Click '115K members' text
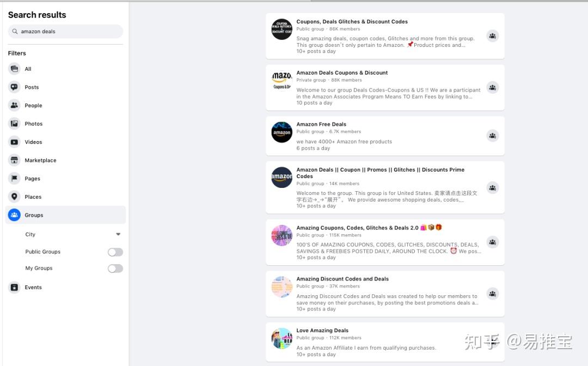588x366 pixels. pos(345,235)
